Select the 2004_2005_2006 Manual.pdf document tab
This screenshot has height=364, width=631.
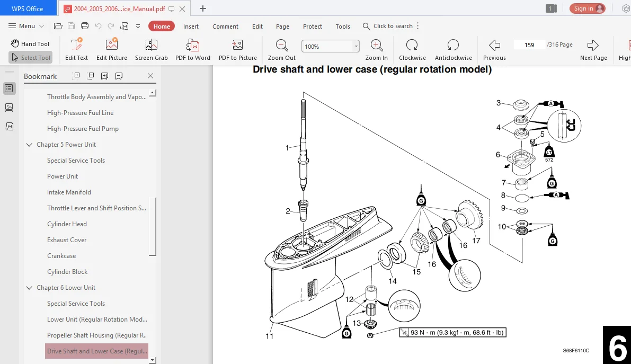click(x=119, y=8)
